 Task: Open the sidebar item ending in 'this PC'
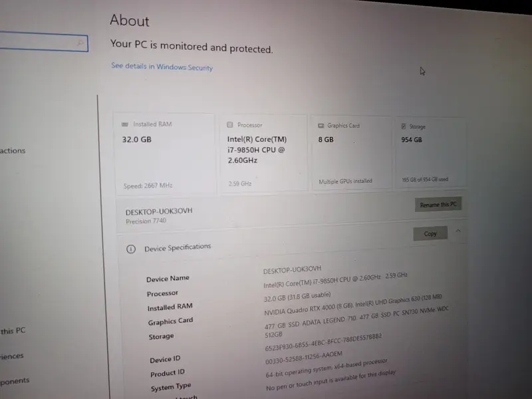13,331
